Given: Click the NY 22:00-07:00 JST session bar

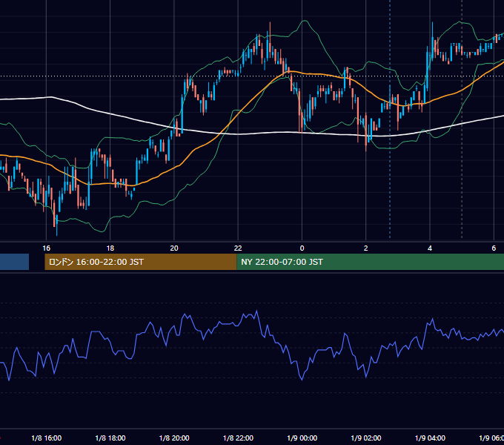Looking at the screenshot, I should [371, 262].
